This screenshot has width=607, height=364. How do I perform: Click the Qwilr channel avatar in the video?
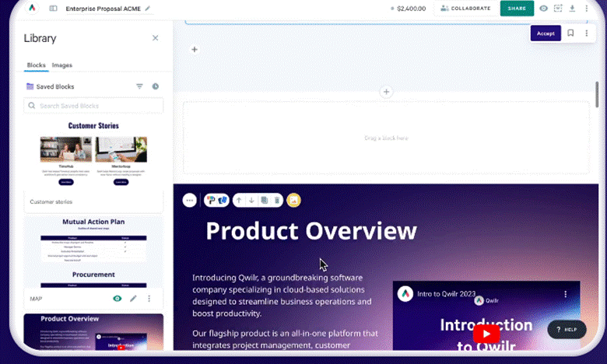coord(405,294)
